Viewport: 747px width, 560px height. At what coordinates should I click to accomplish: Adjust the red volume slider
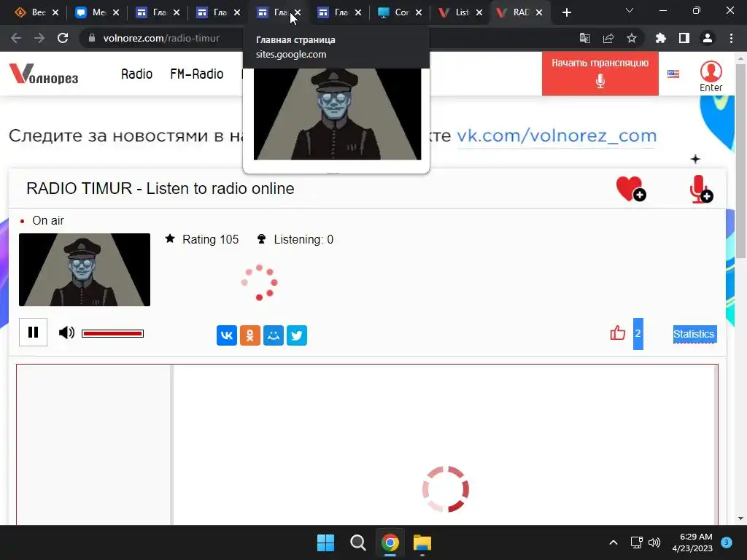[112, 333]
